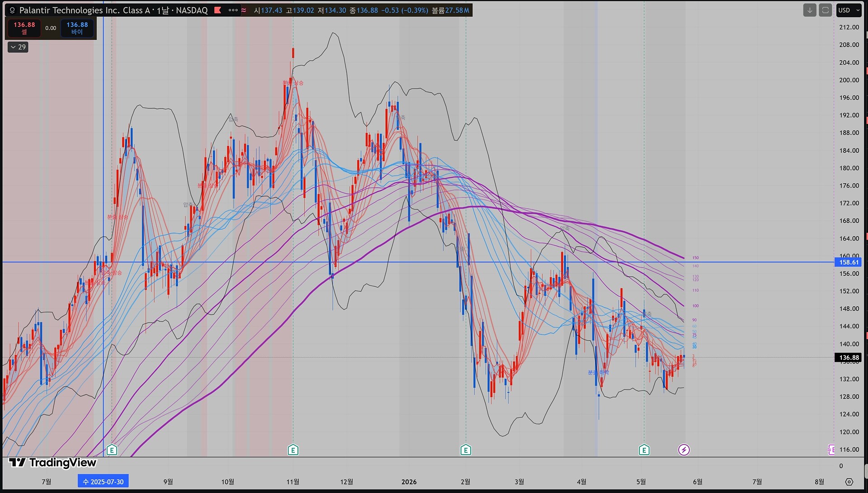The width and height of the screenshot is (868, 493).
Task: Click the Palantir Technologies Inc. Class A title
Action: click(85, 10)
